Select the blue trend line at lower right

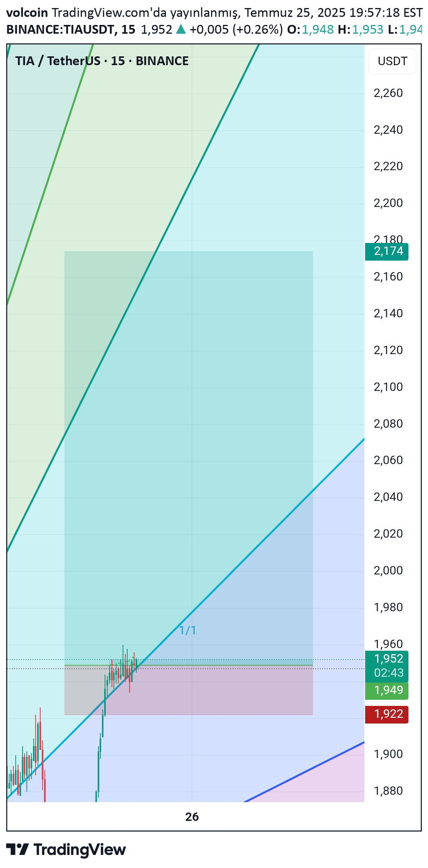point(305,772)
